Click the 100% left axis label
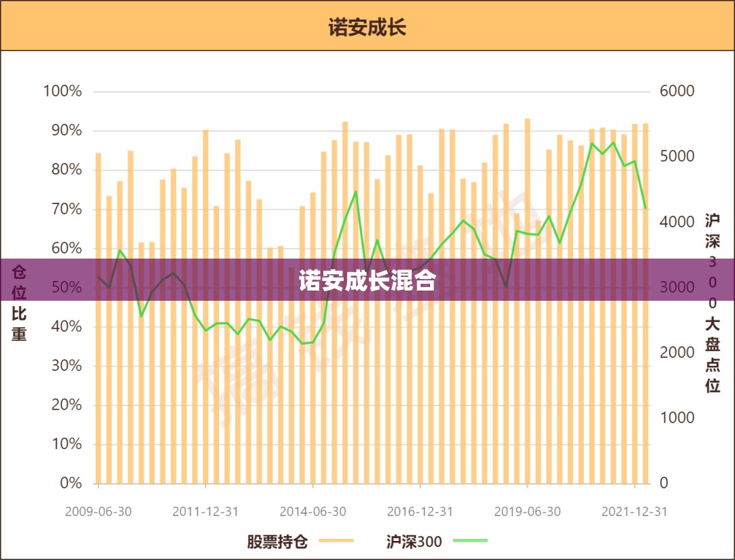Image resolution: width=735 pixels, height=560 pixels. point(63,91)
